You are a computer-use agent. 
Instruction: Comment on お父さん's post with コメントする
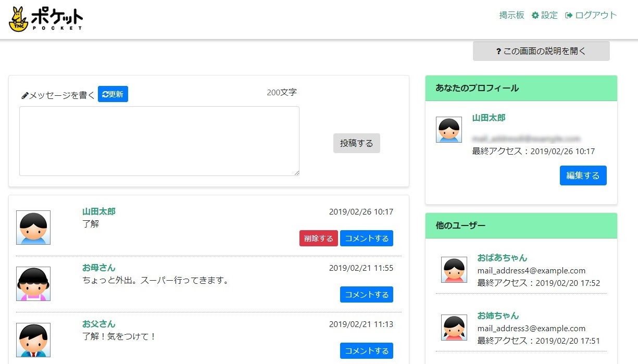(x=366, y=350)
